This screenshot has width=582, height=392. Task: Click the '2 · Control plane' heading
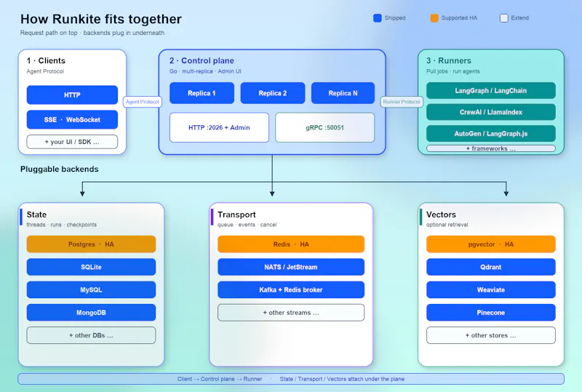[x=202, y=60]
